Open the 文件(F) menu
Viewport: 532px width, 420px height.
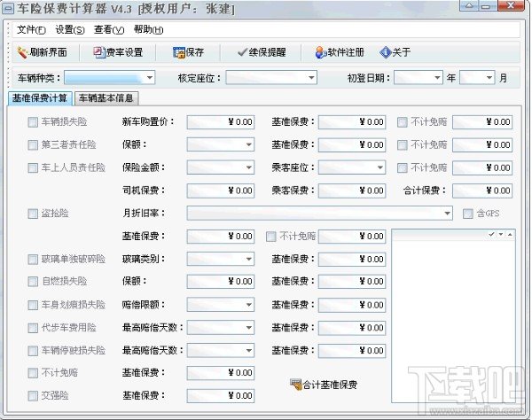[31, 30]
